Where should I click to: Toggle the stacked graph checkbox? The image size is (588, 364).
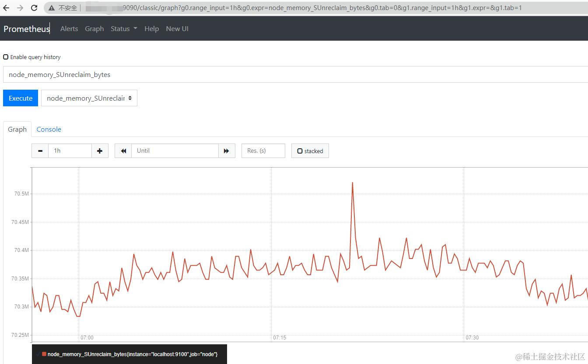tap(300, 151)
